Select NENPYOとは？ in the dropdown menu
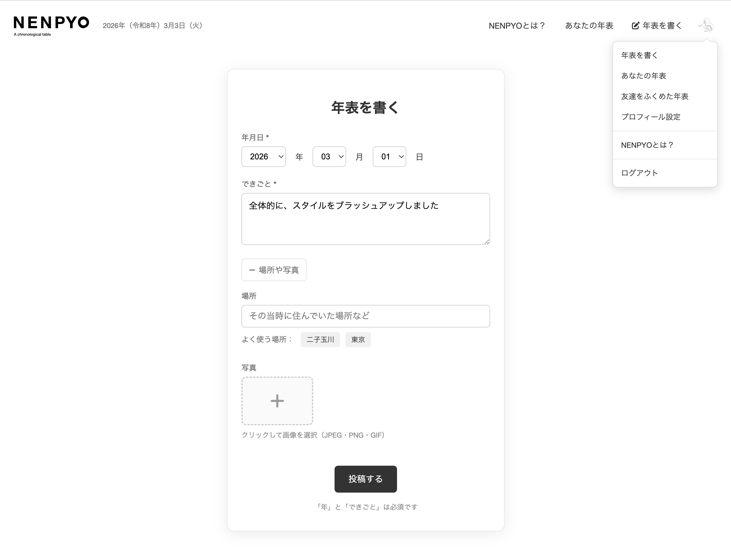The height and width of the screenshot is (560, 731). point(647,145)
